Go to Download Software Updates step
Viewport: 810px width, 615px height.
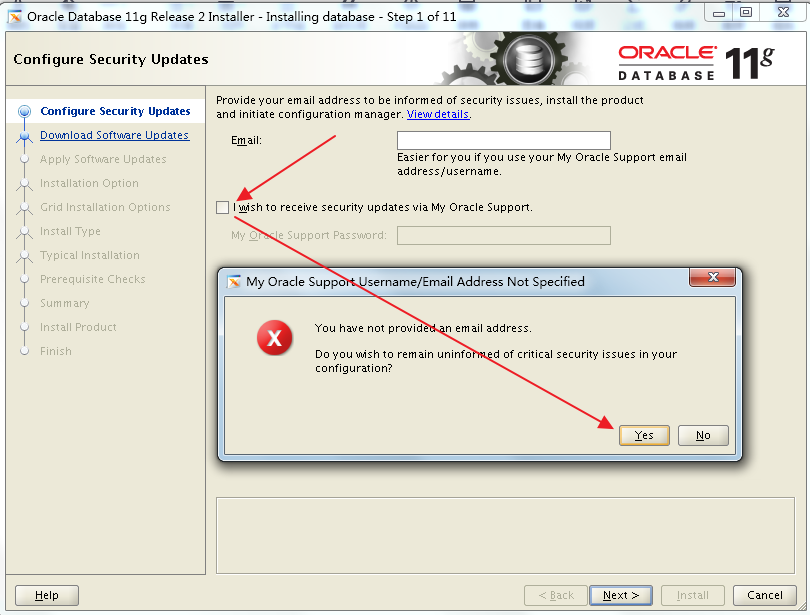click(115, 135)
